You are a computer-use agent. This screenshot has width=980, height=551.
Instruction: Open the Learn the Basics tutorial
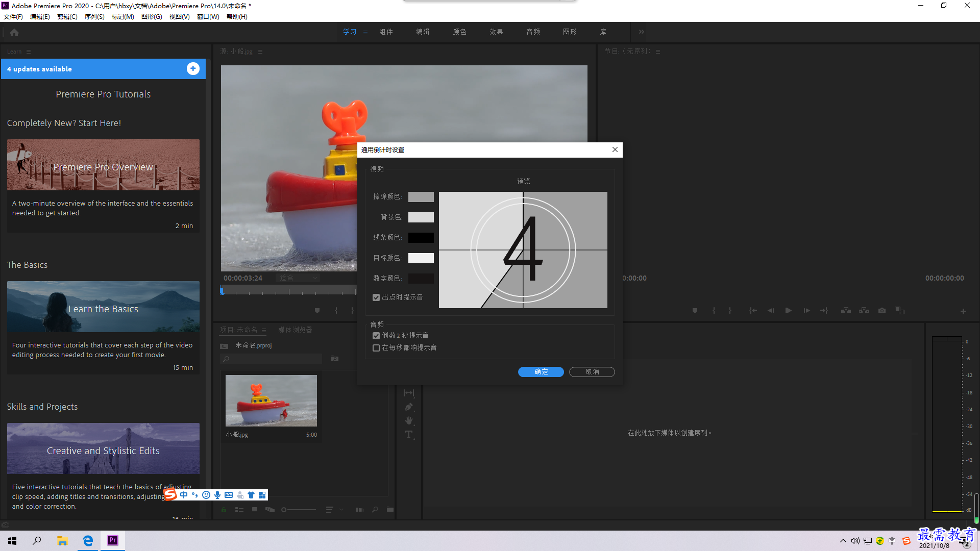[103, 307]
